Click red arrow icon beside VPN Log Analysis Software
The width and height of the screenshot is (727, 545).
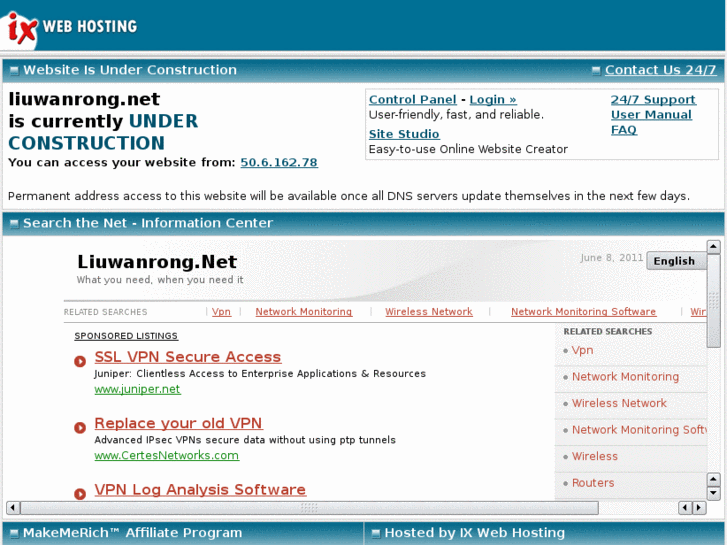(x=80, y=494)
